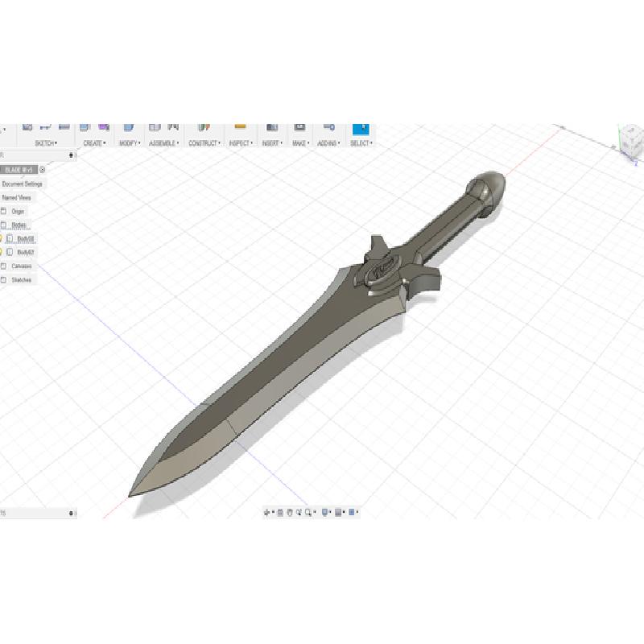644x644 pixels.
Task: Select Named Views in the browser
Action: [x=17, y=197]
